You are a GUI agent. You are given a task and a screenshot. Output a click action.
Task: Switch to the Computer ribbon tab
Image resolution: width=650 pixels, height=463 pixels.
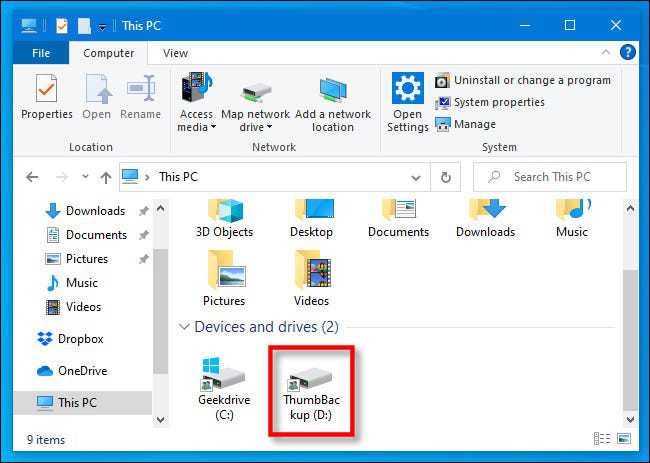coord(108,53)
